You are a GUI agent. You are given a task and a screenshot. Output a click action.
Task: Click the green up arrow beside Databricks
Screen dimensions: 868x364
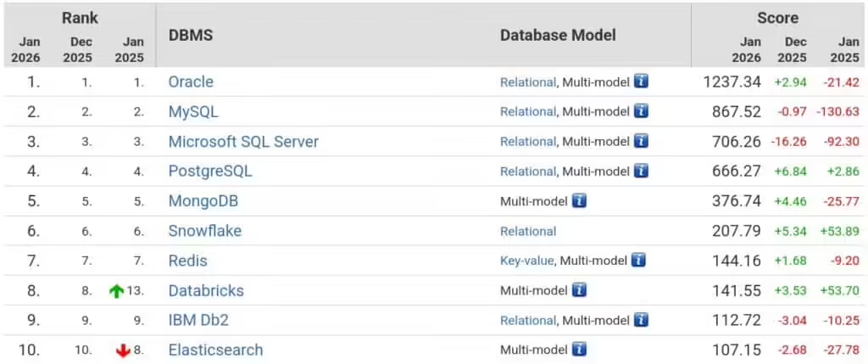click(x=116, y=291)
